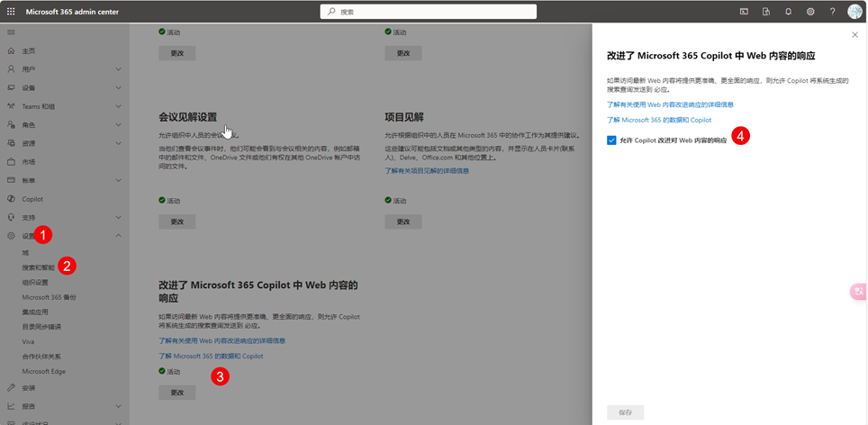Expand the 支持 chevron
Screen dimensions: 868x425
pyautogui.click(x=119, y=218)
